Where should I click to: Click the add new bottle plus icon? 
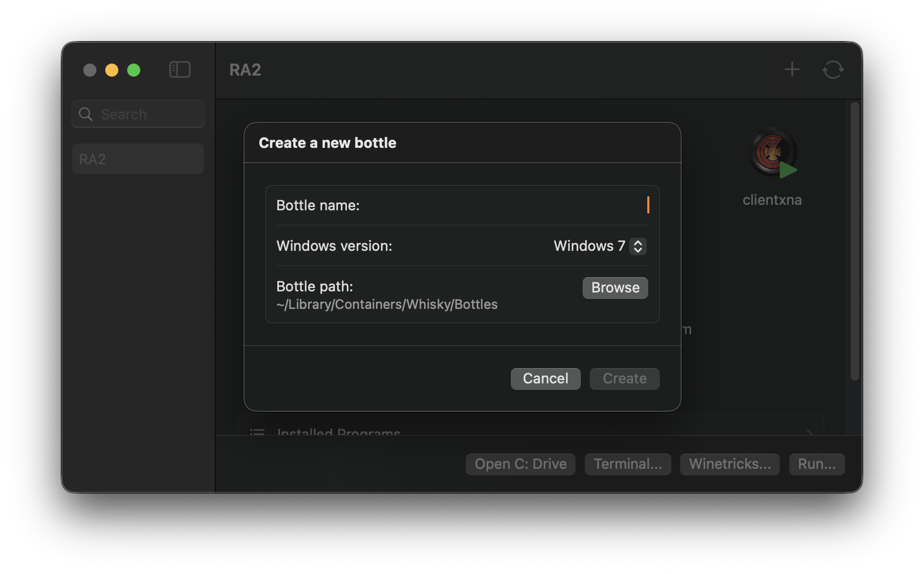tap(791, 70)
